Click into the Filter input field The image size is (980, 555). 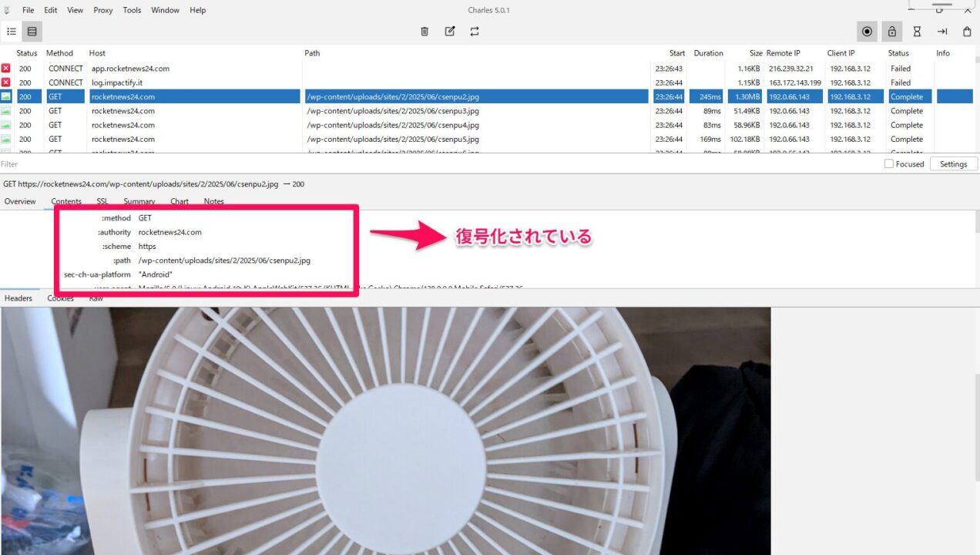pyautogui.click(x=439, y=164)
